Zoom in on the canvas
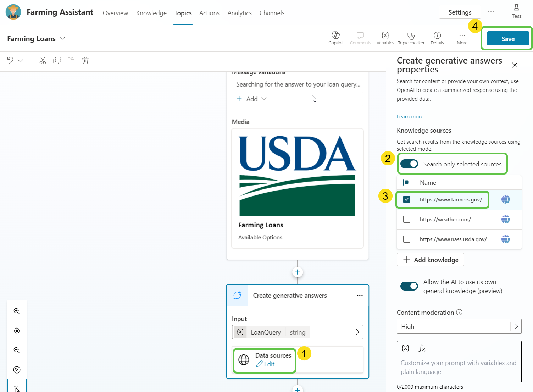This screenshot has height=392, width=533. [17, 311]
